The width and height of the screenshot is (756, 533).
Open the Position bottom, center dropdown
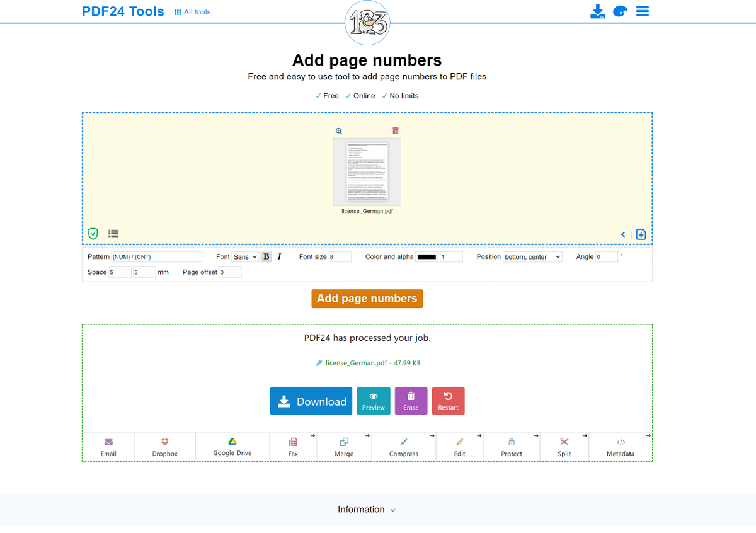(532, 257)
